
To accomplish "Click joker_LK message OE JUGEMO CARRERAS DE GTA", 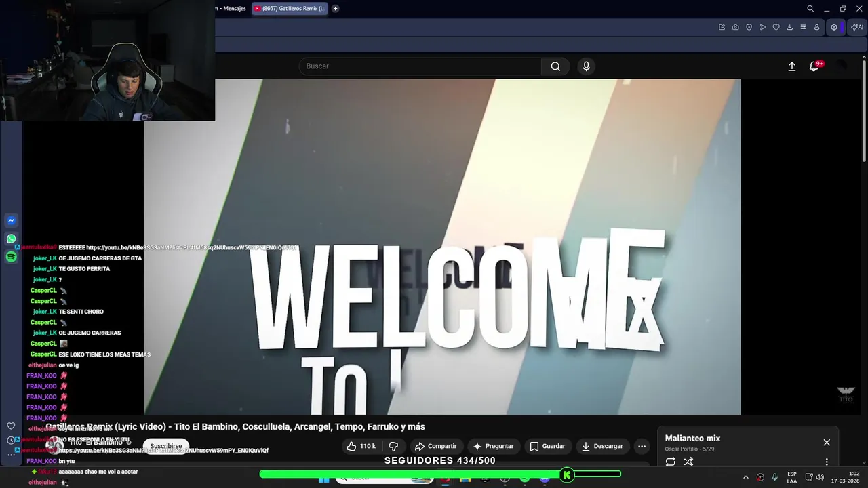I will (100, 258).
